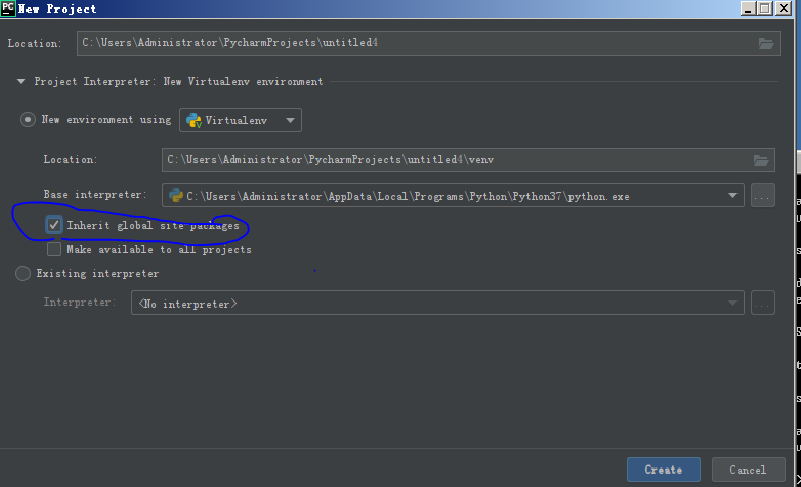Click Project Interpreter: New Virtualenv environment header
Viewport: 801px width, 487px height.
click(179, 81)
